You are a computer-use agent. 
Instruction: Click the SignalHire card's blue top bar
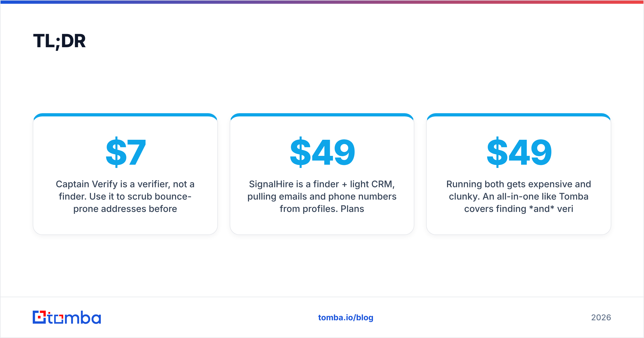322,115
